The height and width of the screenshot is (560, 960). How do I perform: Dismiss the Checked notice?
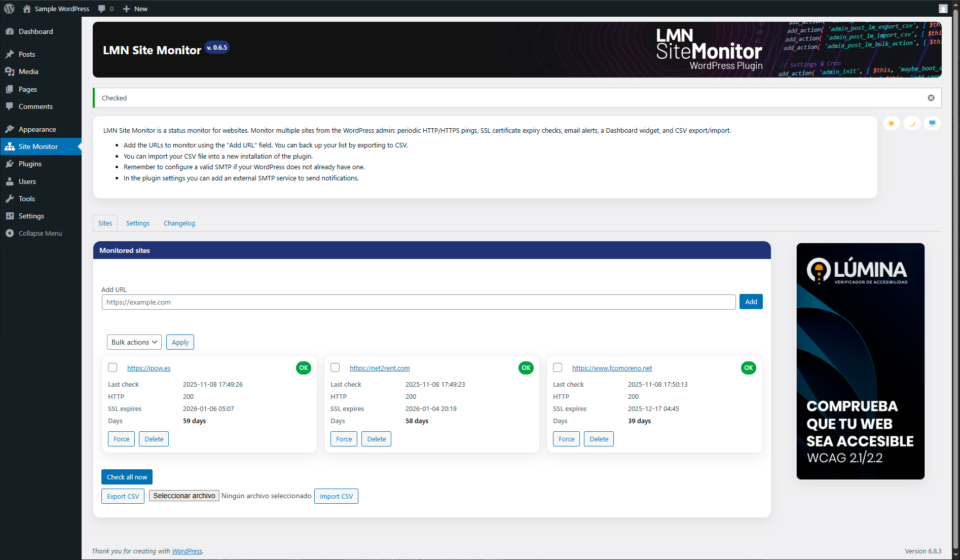click(931, 98)
